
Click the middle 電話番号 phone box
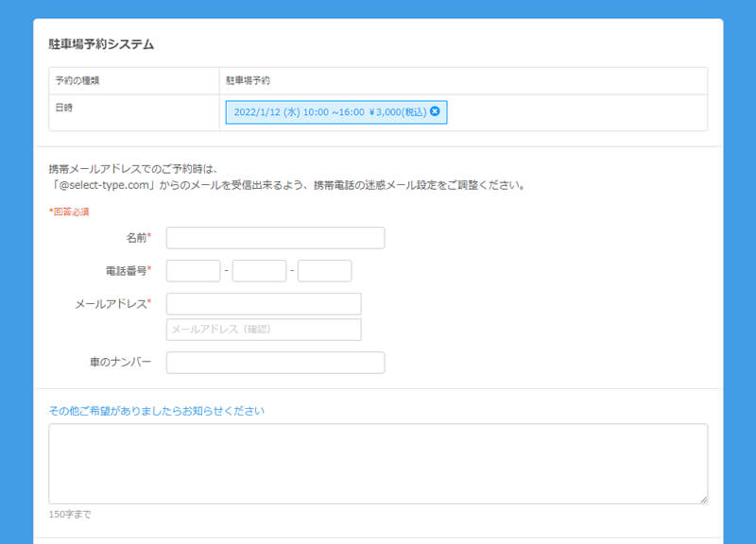259,271
